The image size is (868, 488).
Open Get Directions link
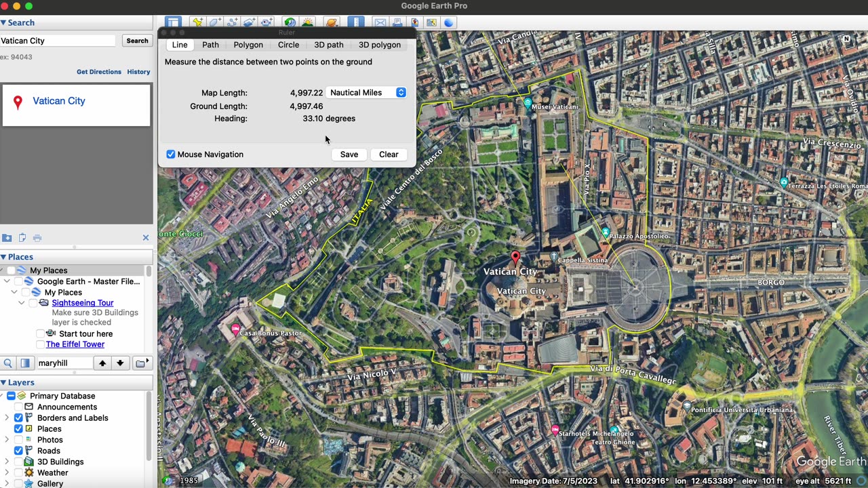pyautogui.click(x=99, y=72)
